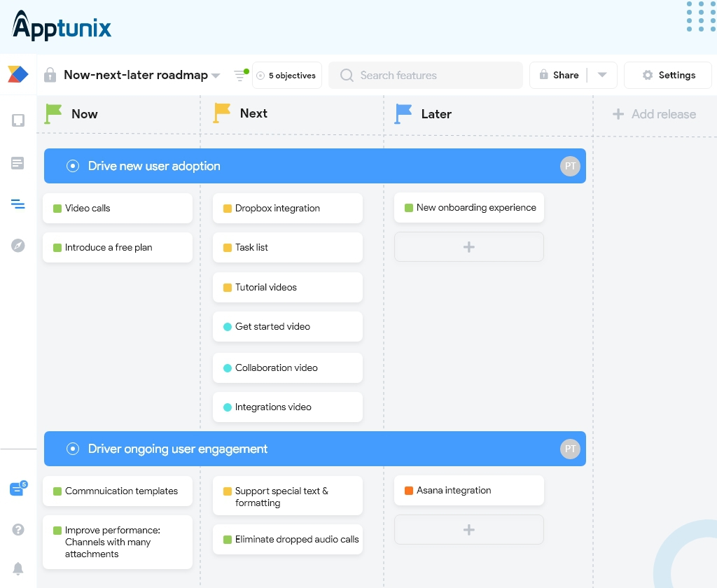Open the filter icon with the green dot

click(x=239, y=75)
